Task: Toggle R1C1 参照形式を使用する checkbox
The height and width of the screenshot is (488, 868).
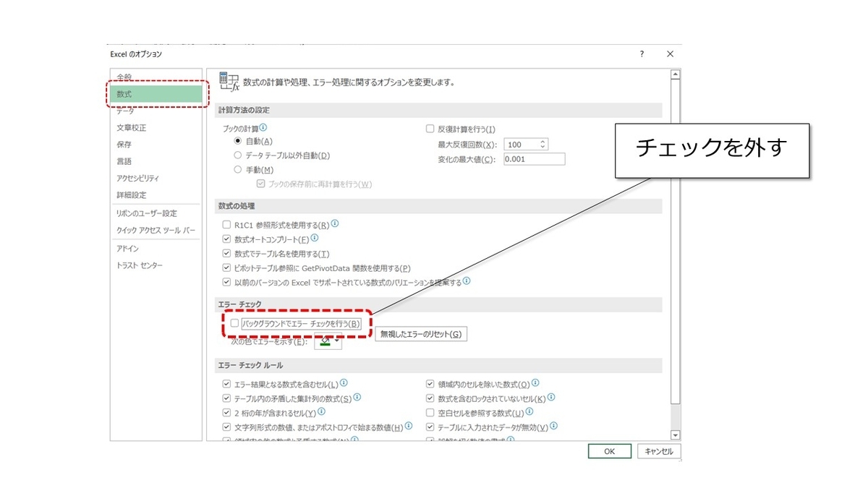Action: [227, 225]
